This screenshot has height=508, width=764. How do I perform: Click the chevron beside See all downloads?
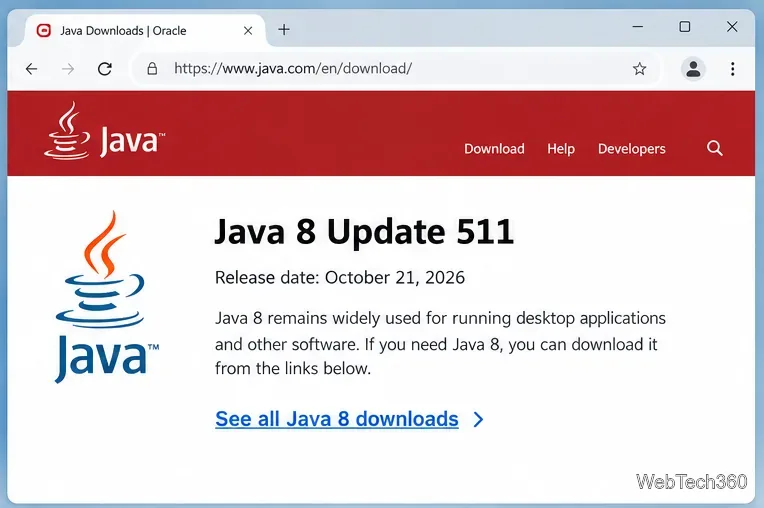479,419
